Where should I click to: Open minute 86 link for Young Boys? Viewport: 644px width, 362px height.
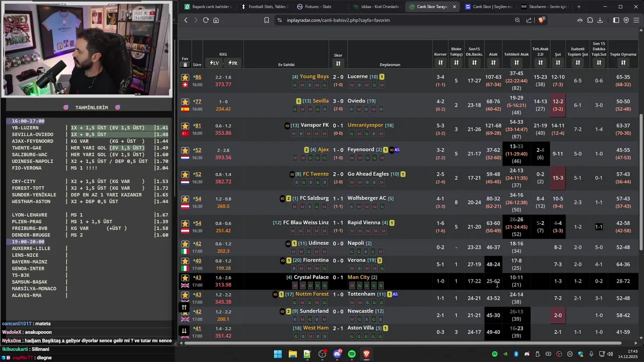198,77
